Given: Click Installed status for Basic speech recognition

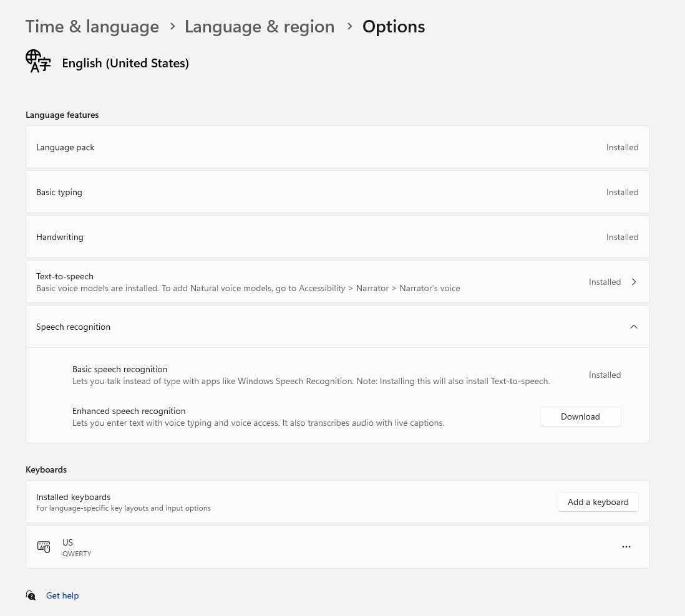Looking at the screenshot, I should (x=605, y=375).
